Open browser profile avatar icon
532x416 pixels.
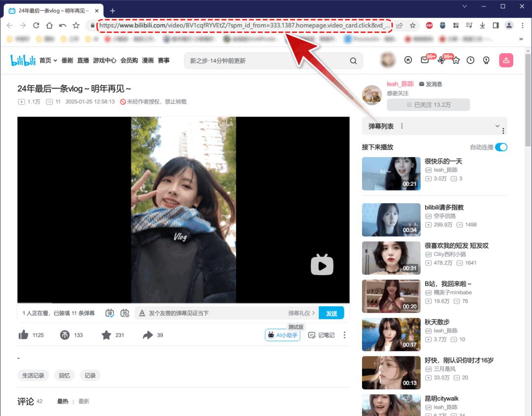[509, 26]
